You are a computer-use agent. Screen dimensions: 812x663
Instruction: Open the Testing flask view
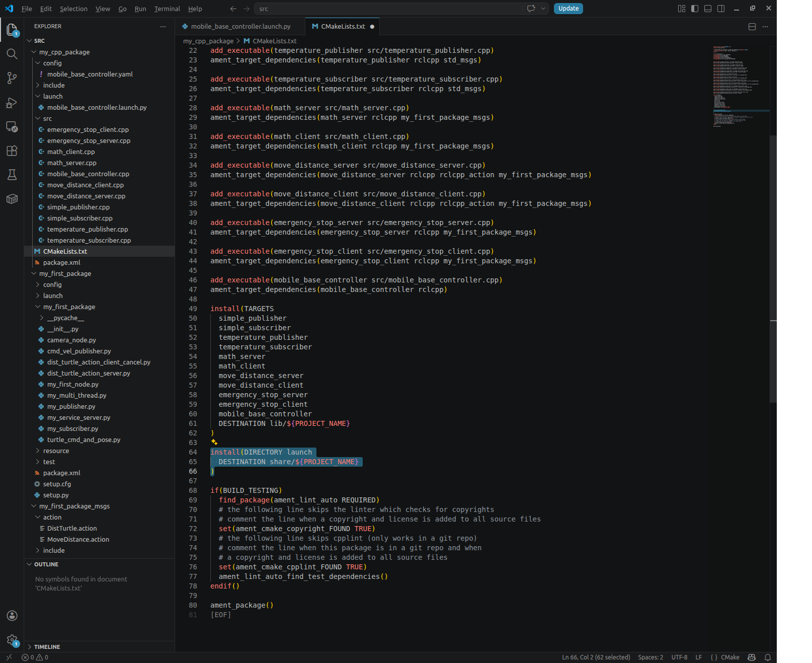click(12, 175)
